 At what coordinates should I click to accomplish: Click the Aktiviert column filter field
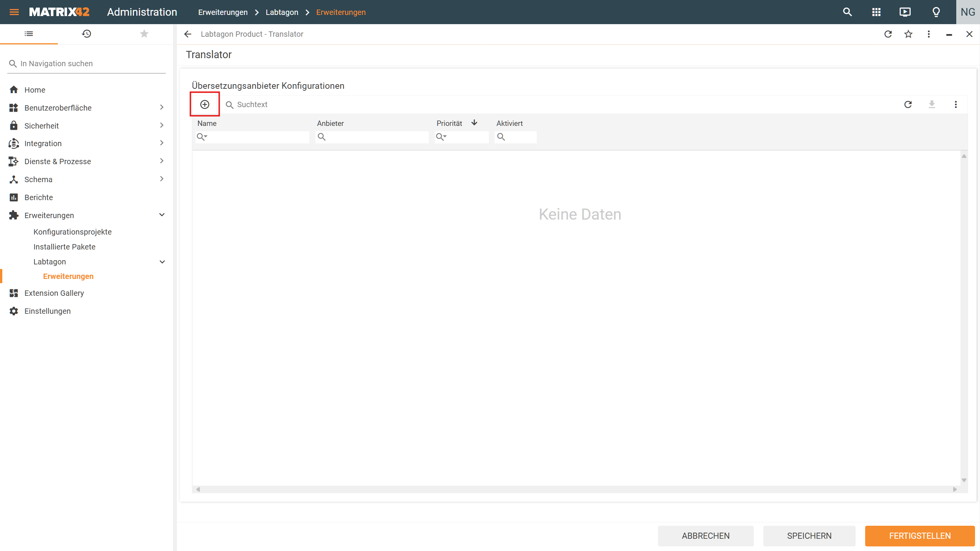(x=516, y=137)
